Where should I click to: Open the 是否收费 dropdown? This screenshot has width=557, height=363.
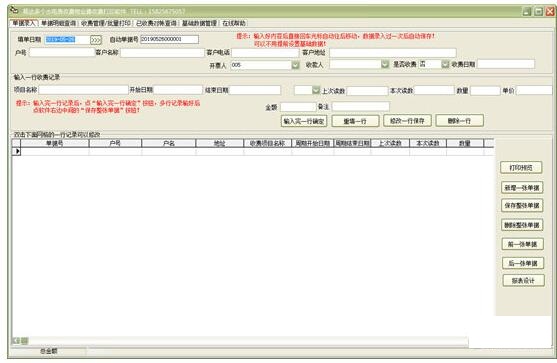click(x=445, y=64)
